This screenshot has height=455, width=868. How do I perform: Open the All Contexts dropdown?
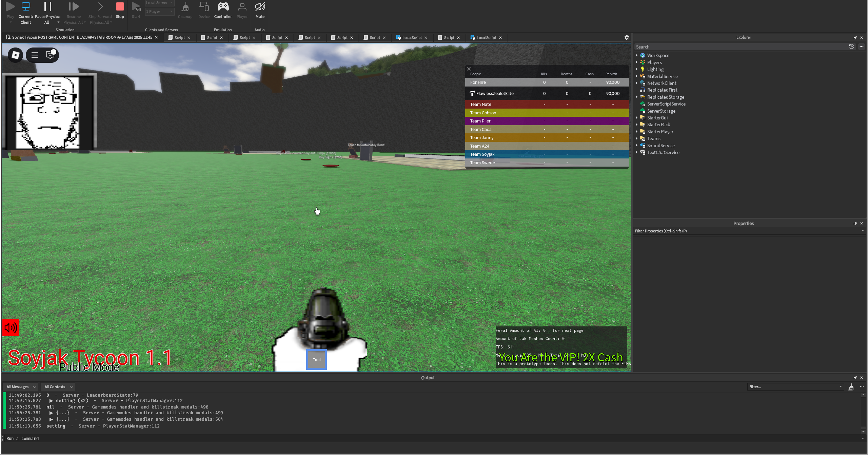click(58, 387)
